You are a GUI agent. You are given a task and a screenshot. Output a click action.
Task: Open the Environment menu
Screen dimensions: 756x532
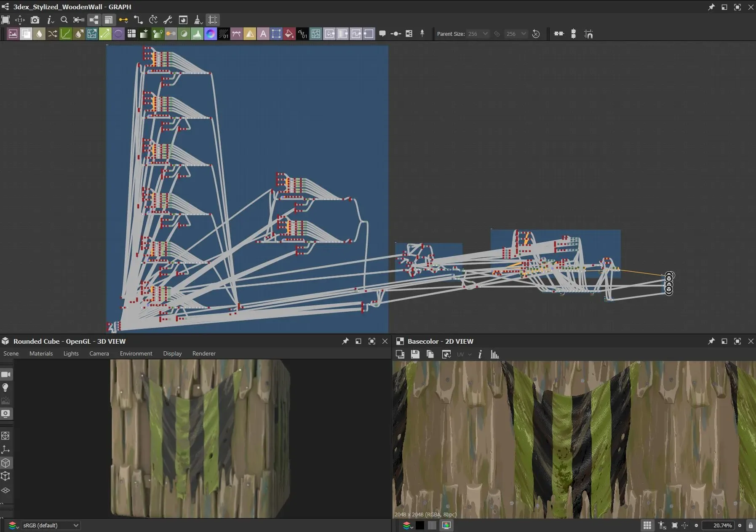tap(136, 353)
